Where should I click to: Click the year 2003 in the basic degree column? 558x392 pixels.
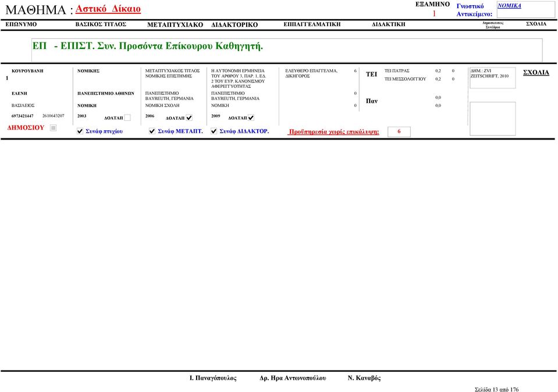(82, 116)
